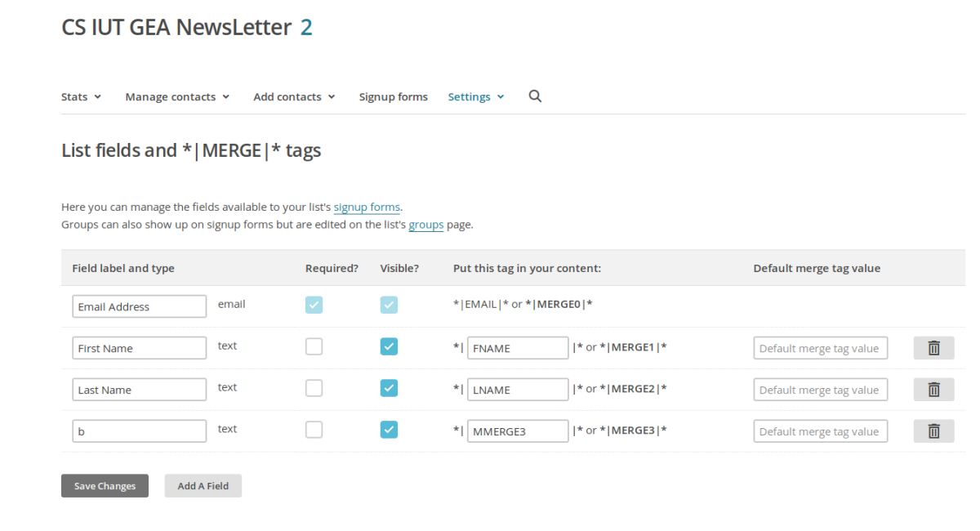
Task: Toggle Visible checkbox for field b
Action: [389, 430]
